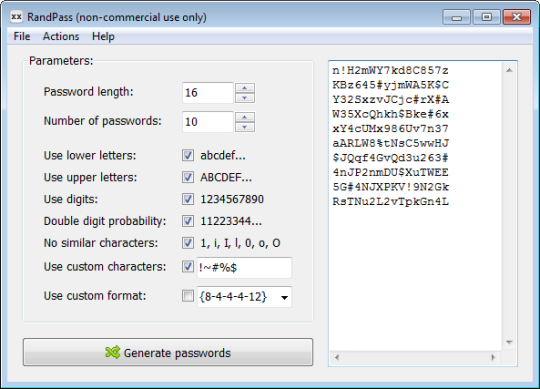Enable the Use custom format checkbox

click(x=188, y=296)
